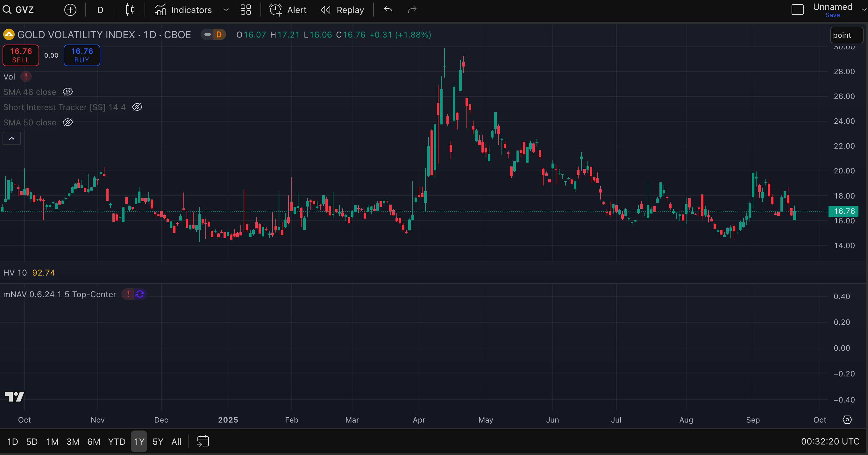The width and height of the screenshot is (868, 455).
Task: Toggle visibility of Short Interest Tracker
Action: pyautogui.click(x=137, y=107)
